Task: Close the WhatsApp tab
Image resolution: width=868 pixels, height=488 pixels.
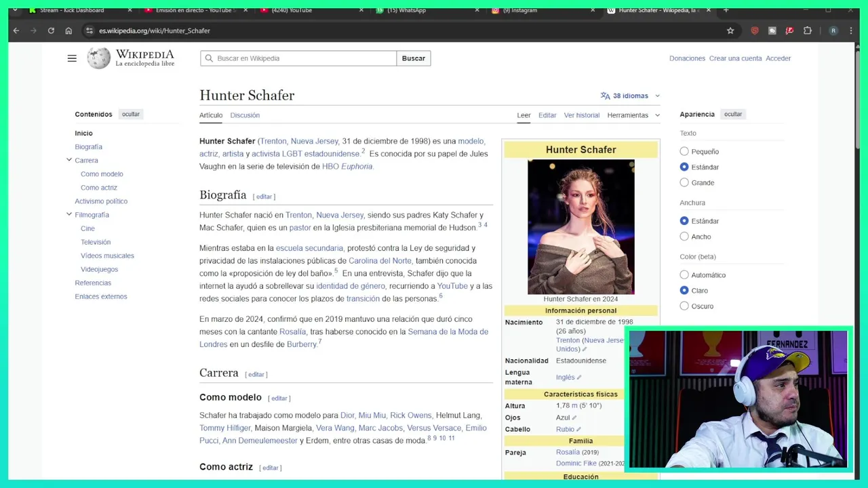Action: [x=477, y=10]
